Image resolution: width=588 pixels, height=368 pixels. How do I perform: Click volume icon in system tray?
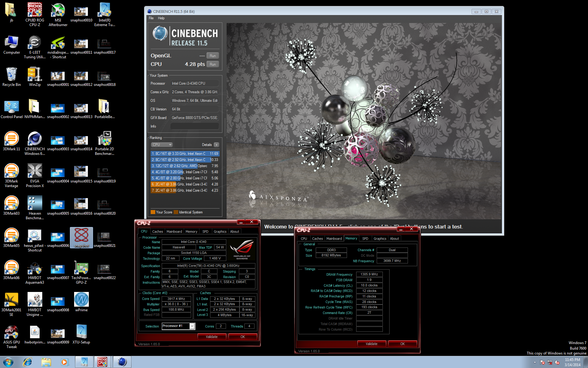(557, 362)
